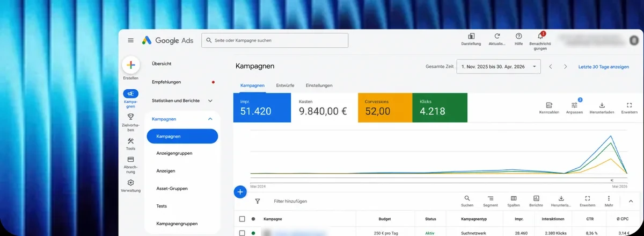The width and height of the screenshot is (644, 236).
Task: Tick the checkbox of the first campaign row
Action: pos(242,233)
